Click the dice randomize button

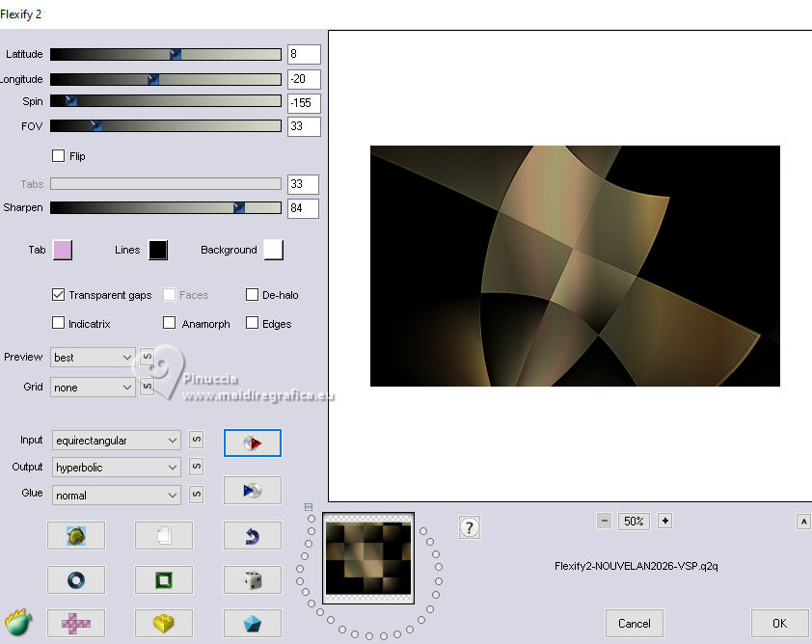(252, 579)
